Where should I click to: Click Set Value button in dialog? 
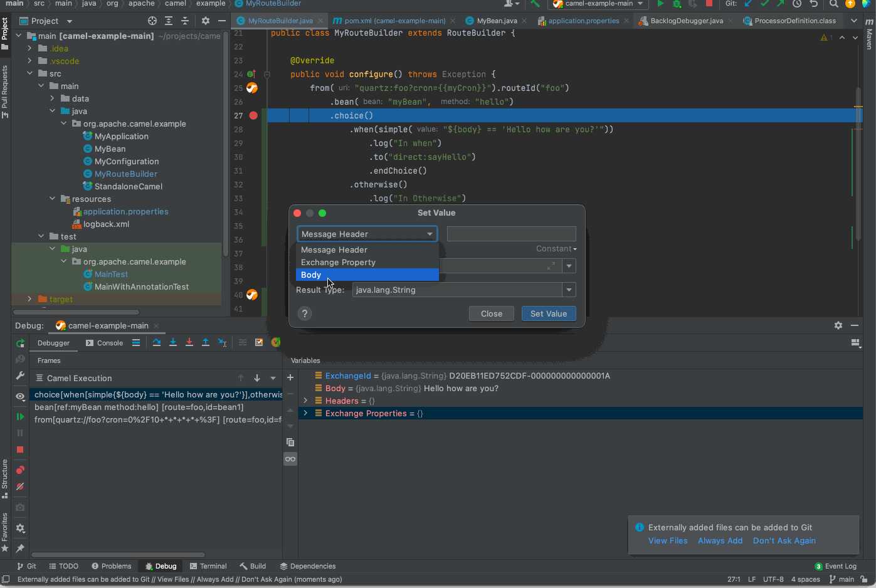549,313
